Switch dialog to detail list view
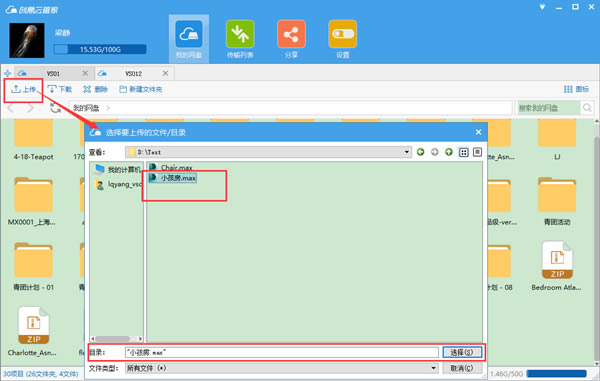Screen dimensions: 600x381 pos(477,152)
